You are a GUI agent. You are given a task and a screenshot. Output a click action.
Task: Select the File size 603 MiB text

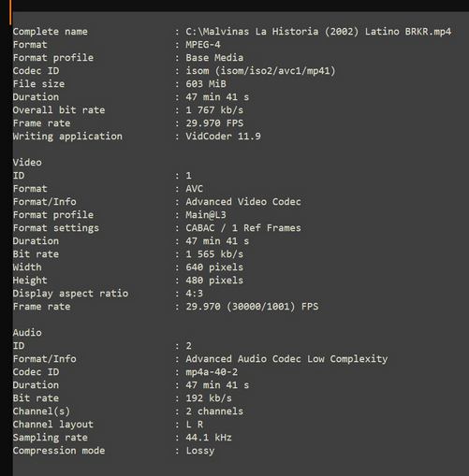coord(206,84)
